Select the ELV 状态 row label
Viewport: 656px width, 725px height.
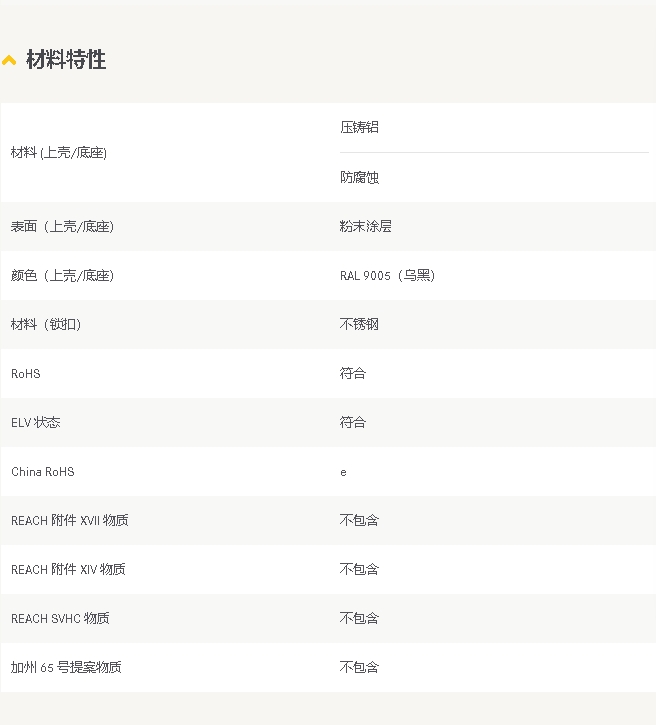coord(36,423)
